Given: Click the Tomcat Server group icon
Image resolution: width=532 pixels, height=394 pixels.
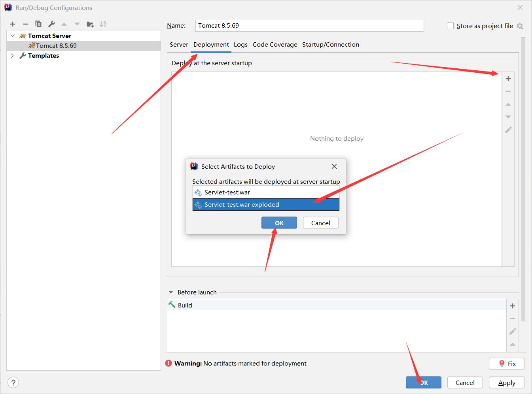Looking at the screenshot, I should click(x=23, y=36).
